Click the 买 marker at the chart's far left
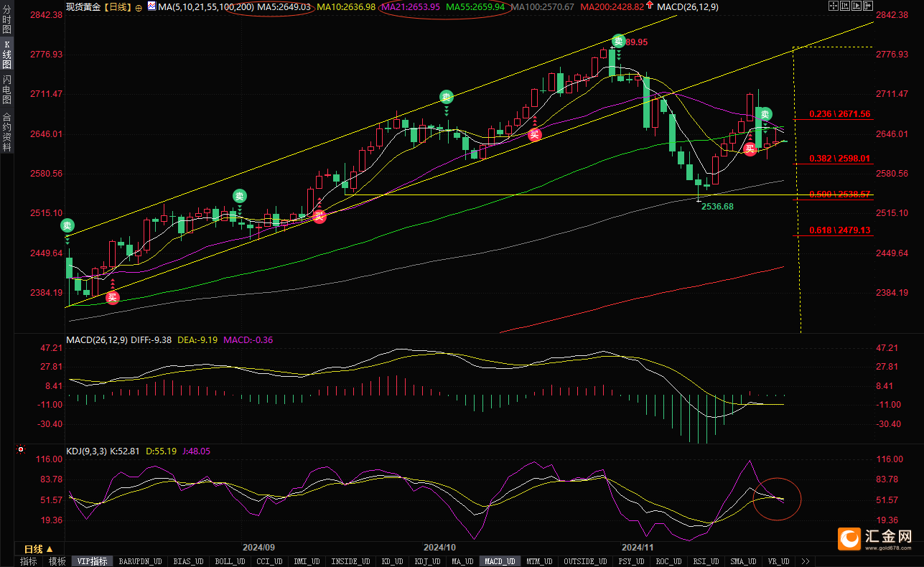The height and width of the screenshot is (567, 924). (x=112, y=297)
